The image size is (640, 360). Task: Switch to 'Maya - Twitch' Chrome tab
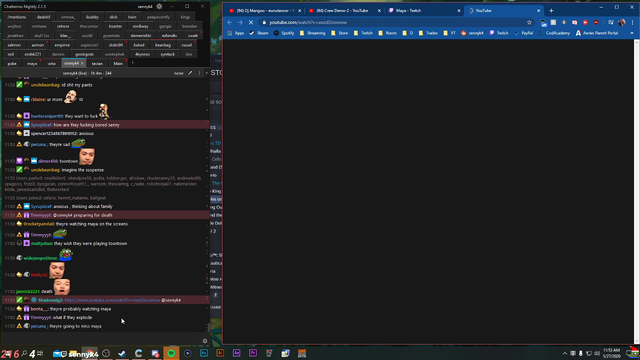[423, 11]
